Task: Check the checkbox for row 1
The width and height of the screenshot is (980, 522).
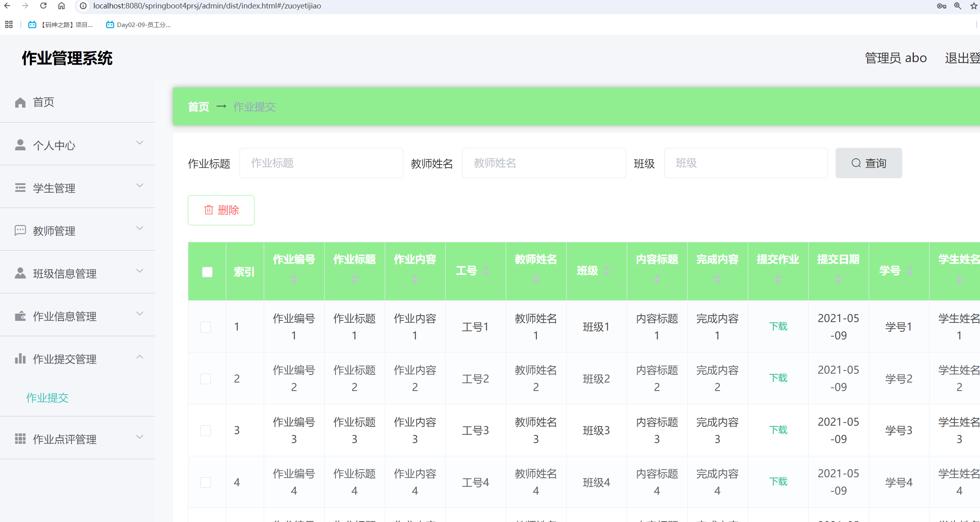Action: 206,327
